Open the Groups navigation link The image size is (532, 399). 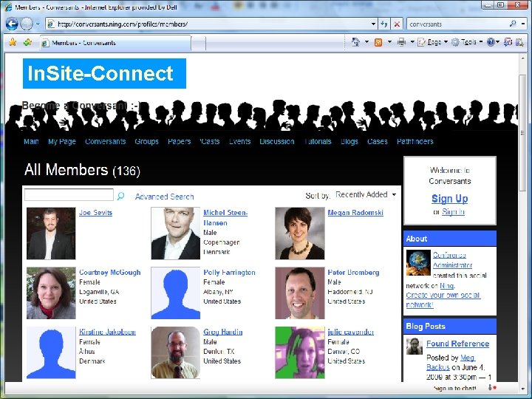[146, 141]
